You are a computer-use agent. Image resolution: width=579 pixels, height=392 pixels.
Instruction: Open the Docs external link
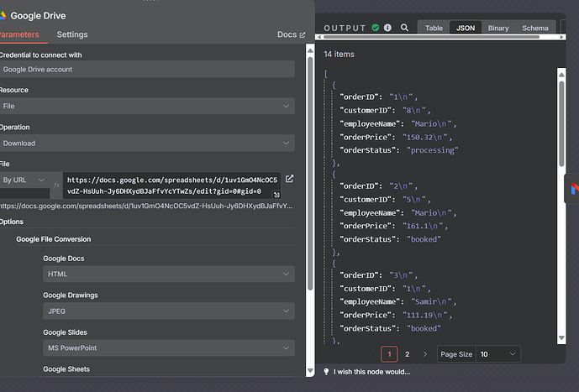click(x=291, y=34)
